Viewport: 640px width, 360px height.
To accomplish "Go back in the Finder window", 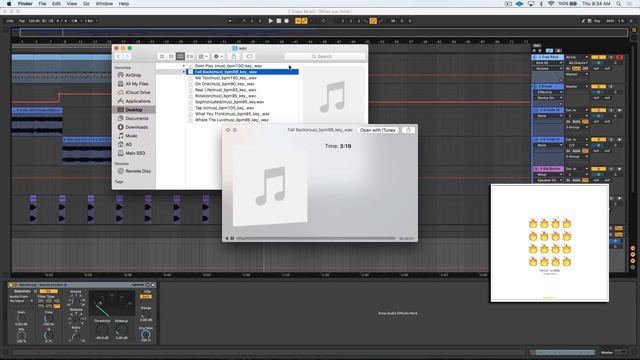I will coord(119,56).
